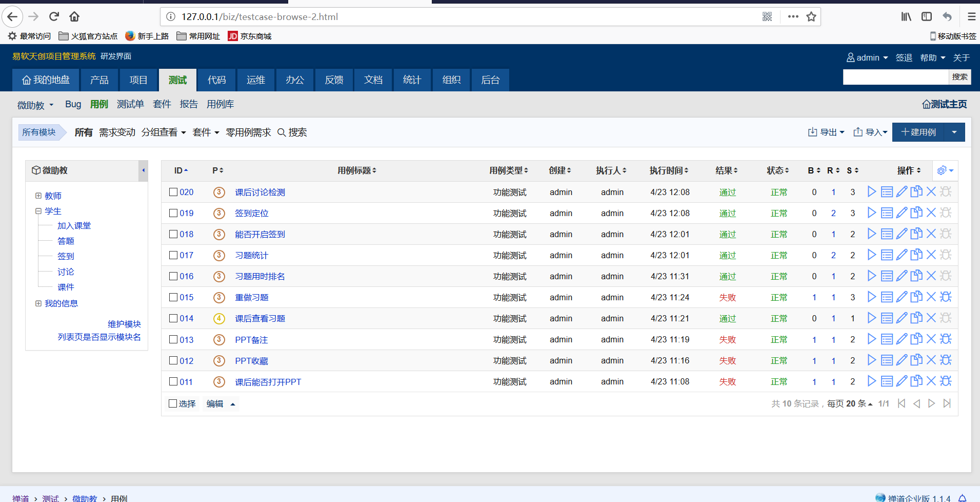The width and height of the screenshot is (980, 502).
Task: Switch to the 产品 main tab
Action: click(99, 80)
